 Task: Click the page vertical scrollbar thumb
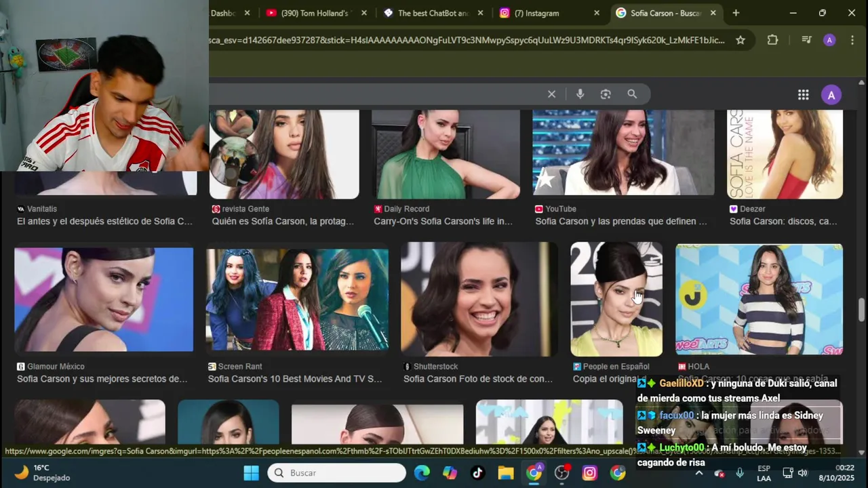[x=862, y=310]
